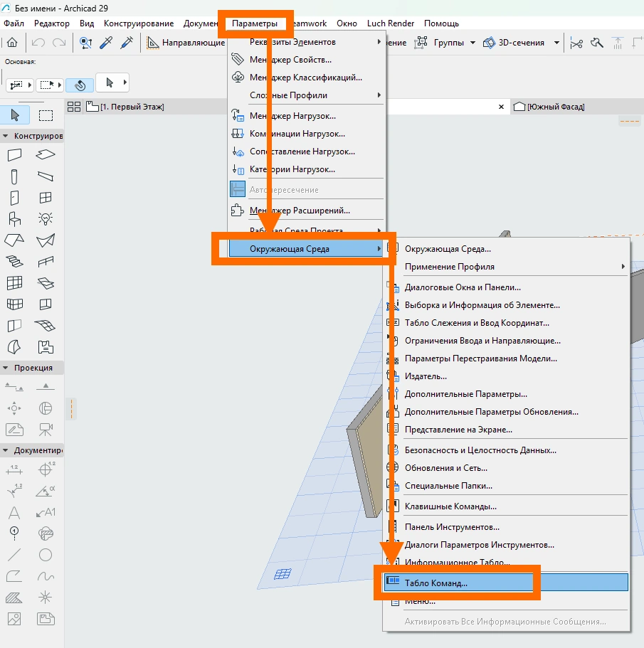Image resolution: width=644 pixels, height=648 pixels.
Task: Select the Camera tool
Action: pos(46,430)
